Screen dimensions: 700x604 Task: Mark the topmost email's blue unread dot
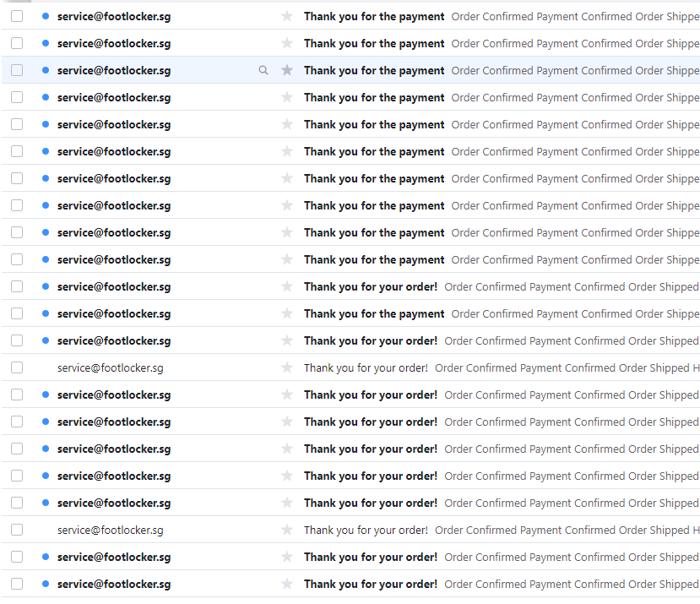click(x=45, y=16)
